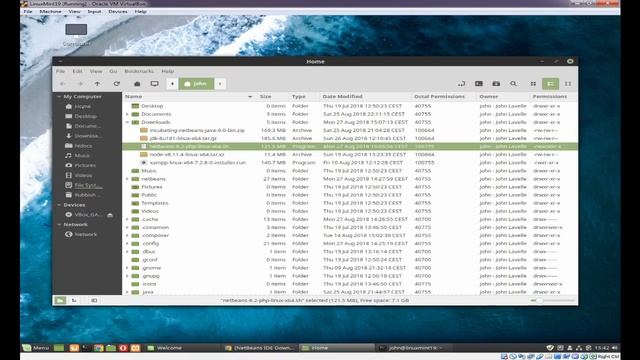Image resolution: width=640 pixels, height=360 pixels.
Task: Collapse the Devices sidebar section
Action: click(x=59, y=205)
